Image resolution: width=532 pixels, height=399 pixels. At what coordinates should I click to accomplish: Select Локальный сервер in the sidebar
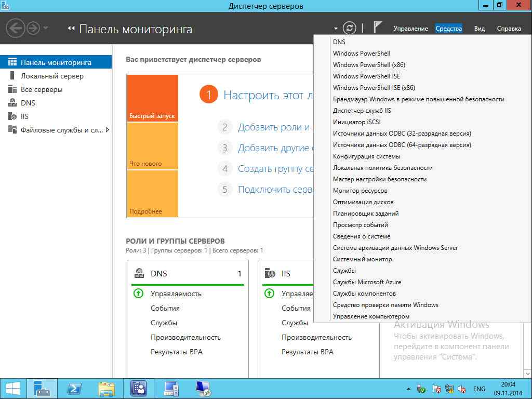click(52, 76)
